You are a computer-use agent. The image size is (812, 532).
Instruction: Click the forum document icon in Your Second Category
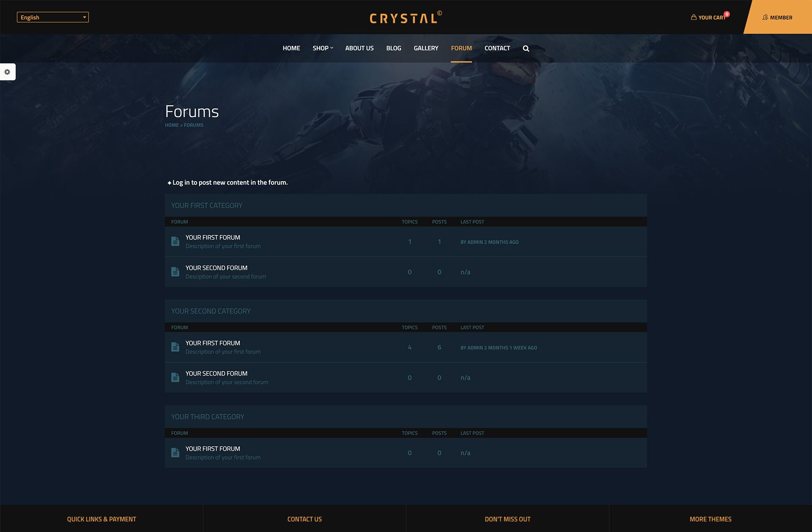(x=175, y=346)
